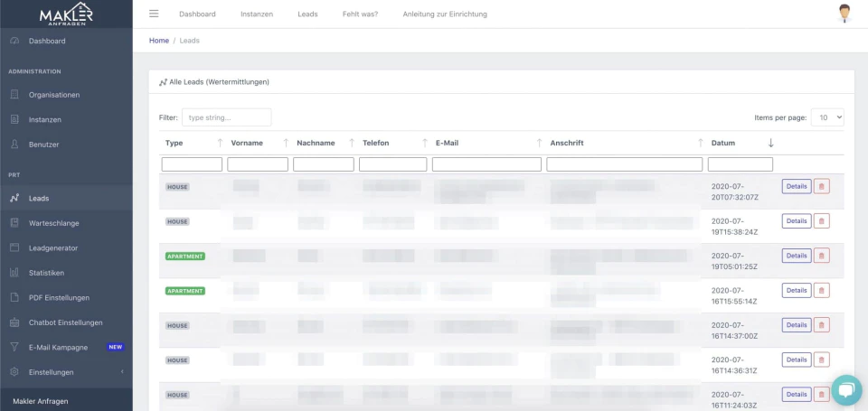Viewport: 868px width, 411px height.
Task: Open Anleitung zur Einrichtung tab
Action: (445, 14)
